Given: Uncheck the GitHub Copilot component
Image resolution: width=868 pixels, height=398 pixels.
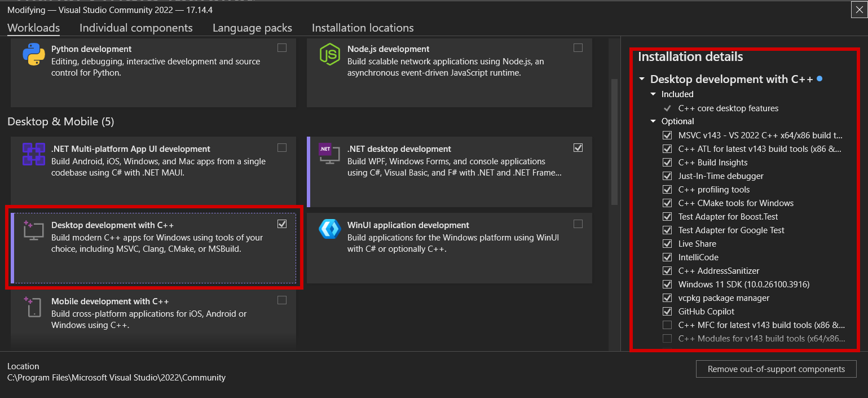Looking at the screenshot, I should coord(667,312).
